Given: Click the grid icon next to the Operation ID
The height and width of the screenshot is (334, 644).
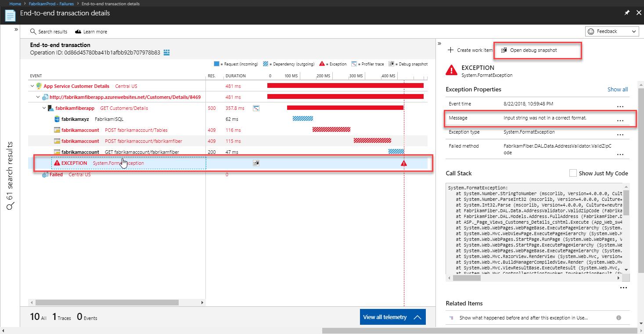Looking at the screenshot, I should pos(165,52).
